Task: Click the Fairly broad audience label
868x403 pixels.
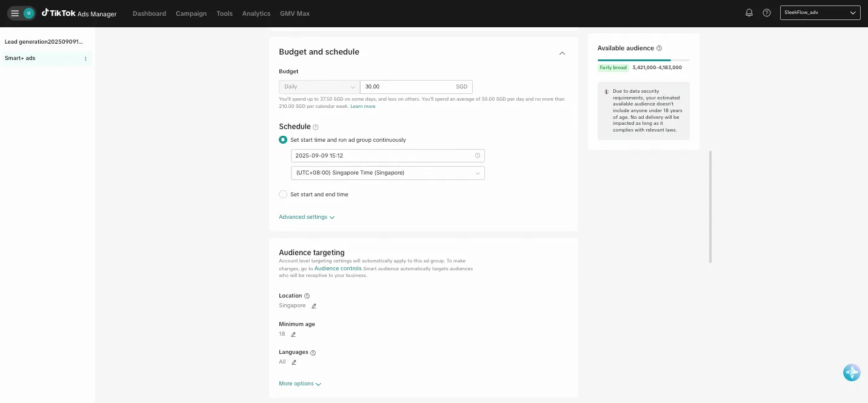Action: point(613,68)
